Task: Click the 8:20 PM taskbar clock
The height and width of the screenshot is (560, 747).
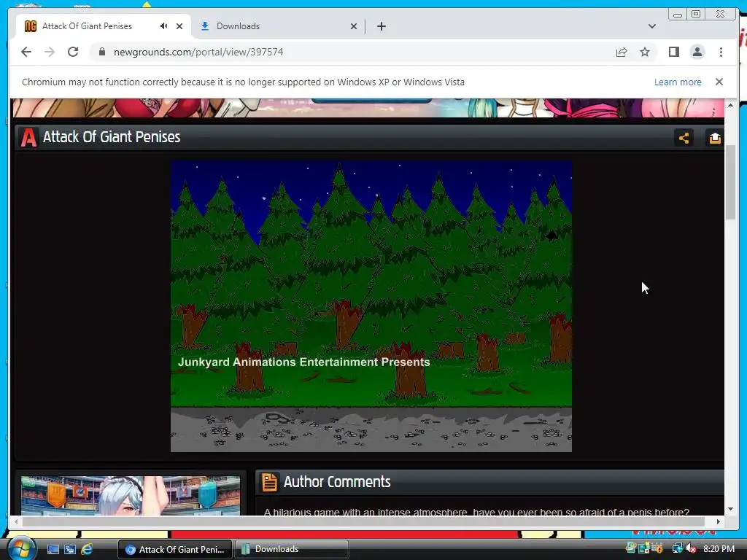Action: click(x=719, y=548)
